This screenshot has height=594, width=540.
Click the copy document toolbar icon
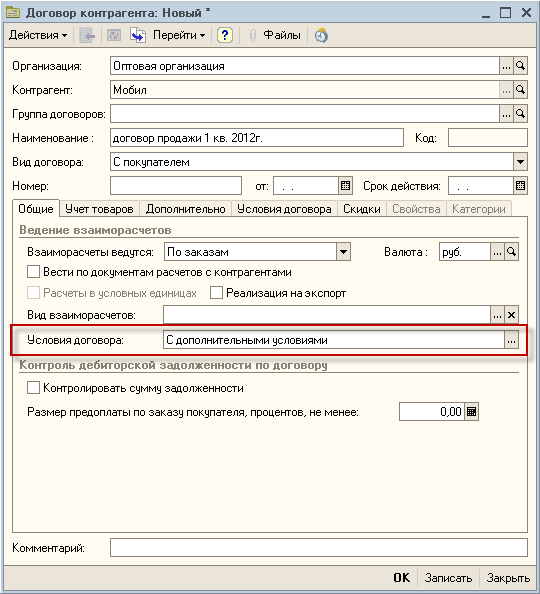point(138,35)
